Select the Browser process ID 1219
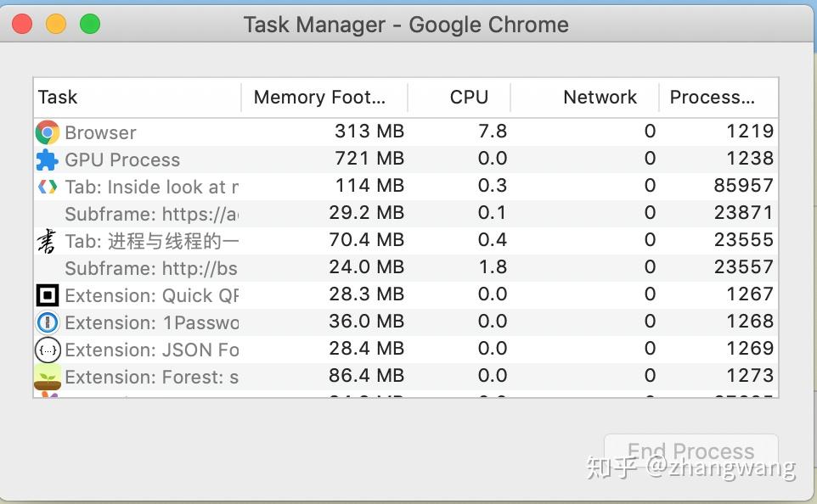 coord(744,132)
